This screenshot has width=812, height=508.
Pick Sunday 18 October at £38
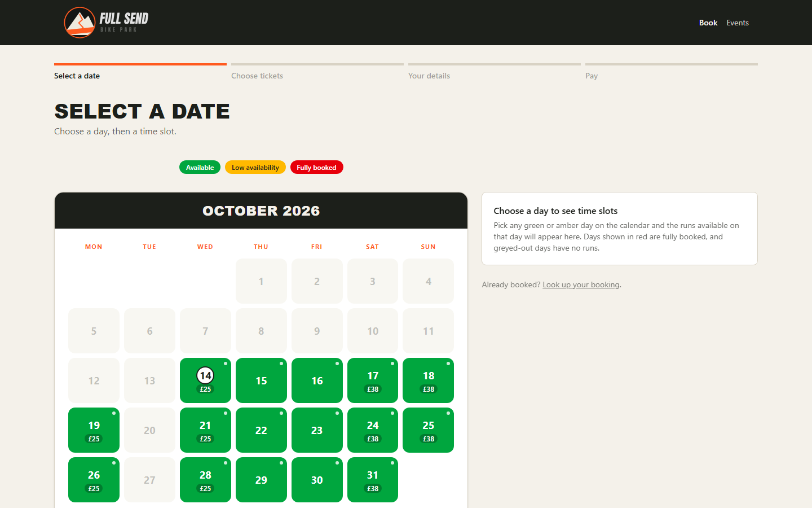[x=429, y=380]
